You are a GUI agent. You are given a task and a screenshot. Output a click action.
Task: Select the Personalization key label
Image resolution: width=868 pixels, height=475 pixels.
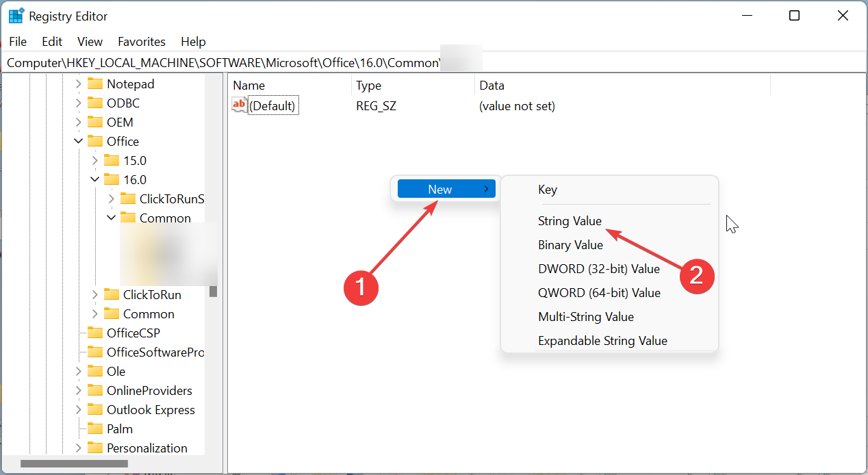pos(147,448)
